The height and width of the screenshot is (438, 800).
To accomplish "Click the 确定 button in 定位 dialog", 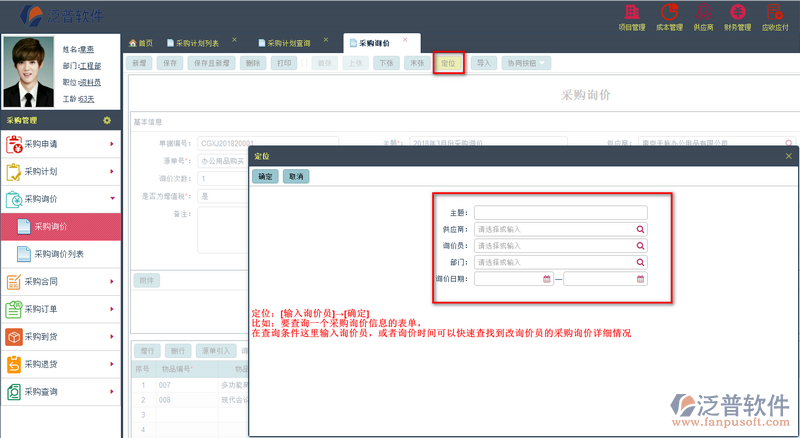I will 265,176.
